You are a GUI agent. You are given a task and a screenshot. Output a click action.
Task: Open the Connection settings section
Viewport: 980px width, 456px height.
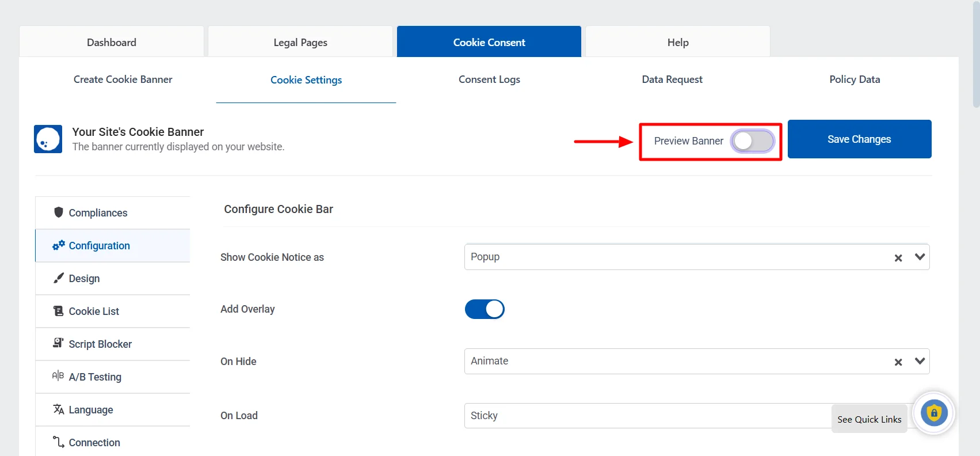tap(94, 442)
